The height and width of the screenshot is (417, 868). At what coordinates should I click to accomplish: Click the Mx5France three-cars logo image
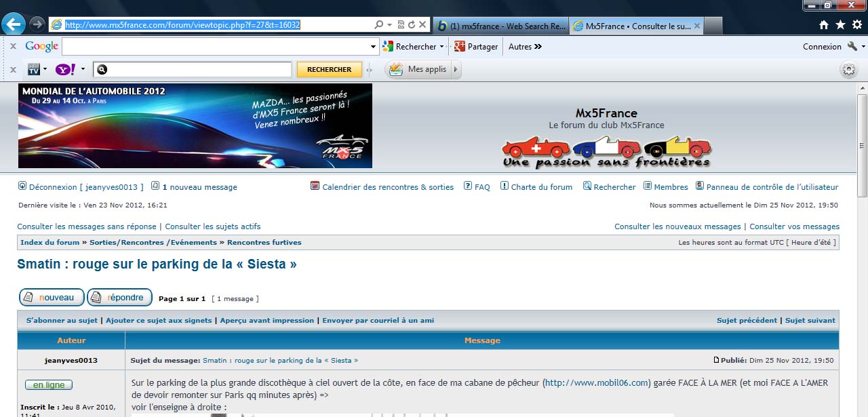point(607,152)
